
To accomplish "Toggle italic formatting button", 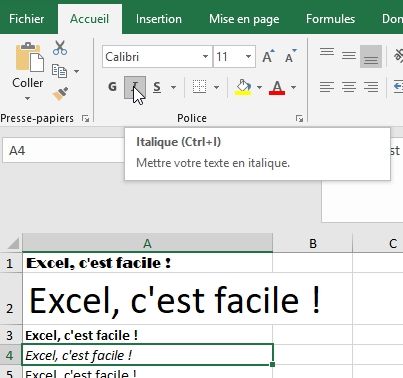I will 135,87.
